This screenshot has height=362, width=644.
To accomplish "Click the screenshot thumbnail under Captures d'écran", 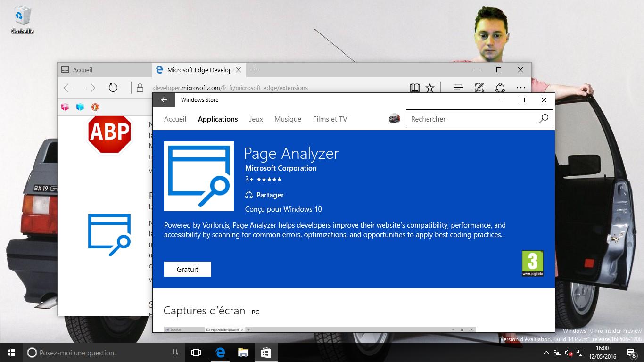I will [320, 329].
